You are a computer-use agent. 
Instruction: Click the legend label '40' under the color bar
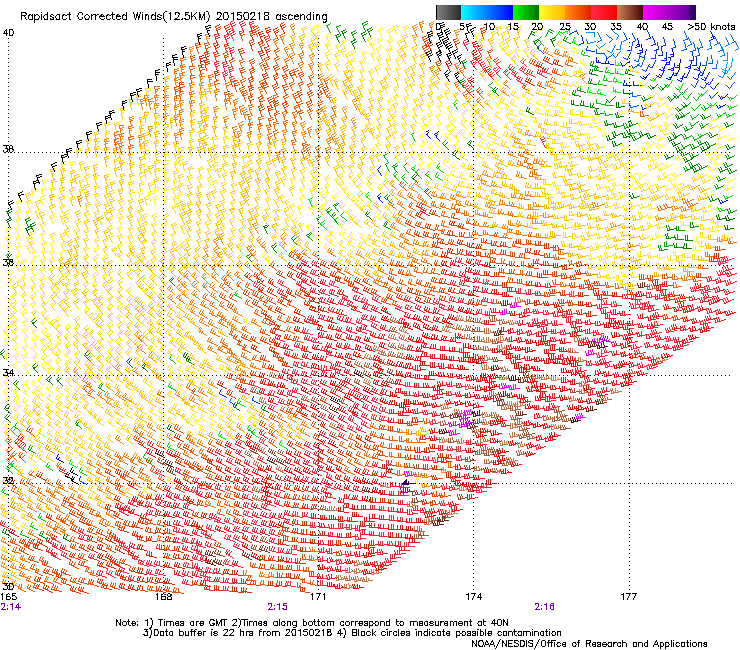(x=642, y=27)
